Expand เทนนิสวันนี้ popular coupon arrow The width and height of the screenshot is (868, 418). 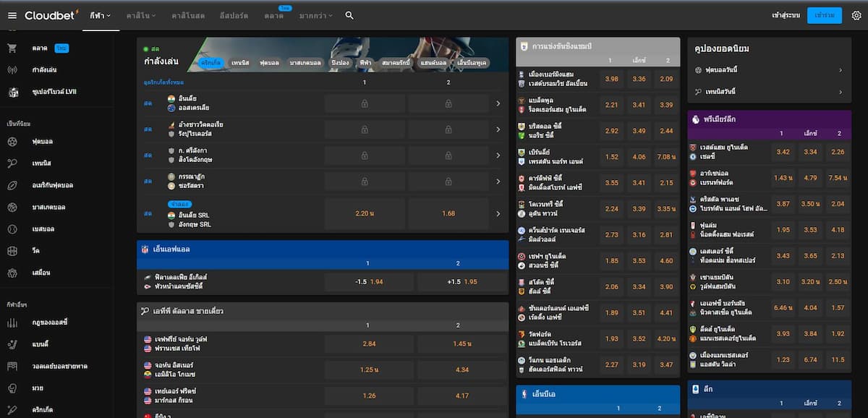coord(841,92)
